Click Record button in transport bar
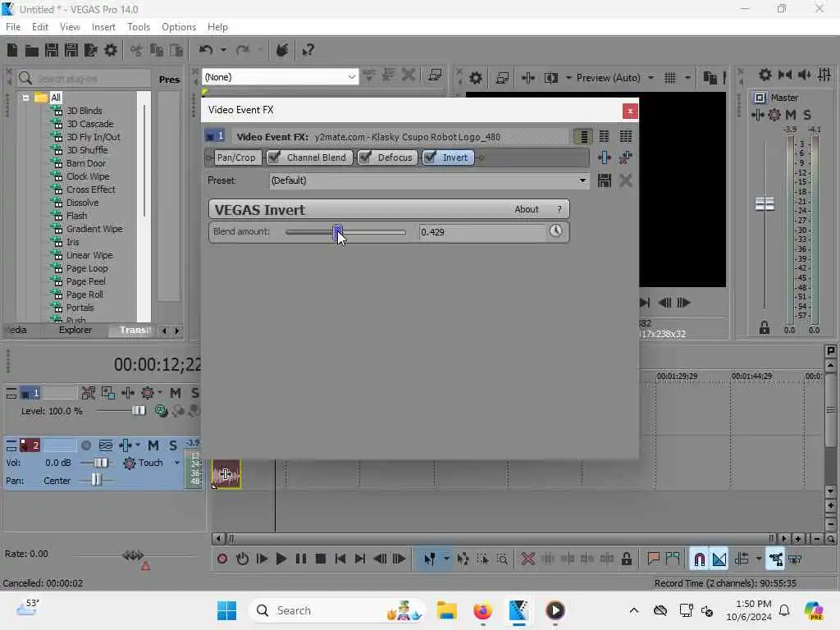840x630 pixels. (222, 559)
